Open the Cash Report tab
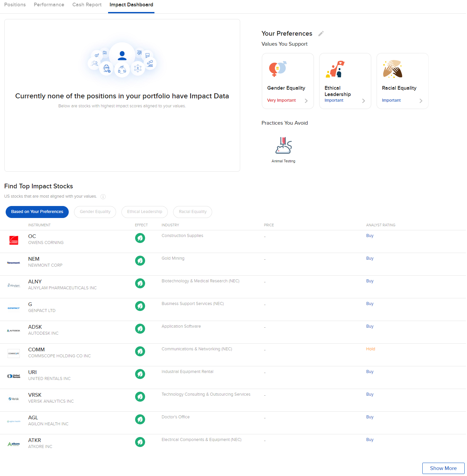The height and width of the screenshot is (476, 467). pos(87,5)
